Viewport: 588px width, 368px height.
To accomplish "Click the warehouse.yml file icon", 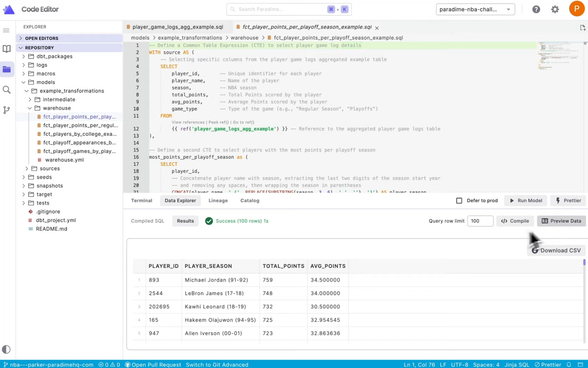I will point(39,160).
